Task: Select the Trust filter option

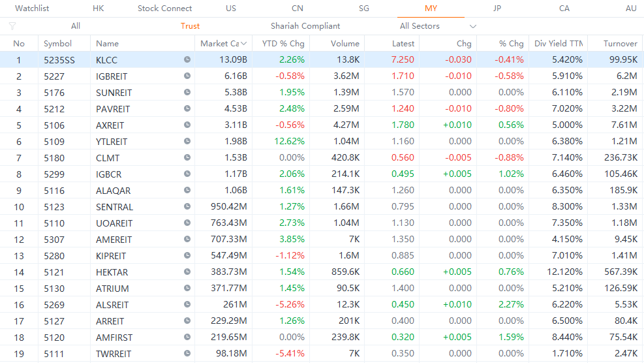Action: (x=190, y=26)
